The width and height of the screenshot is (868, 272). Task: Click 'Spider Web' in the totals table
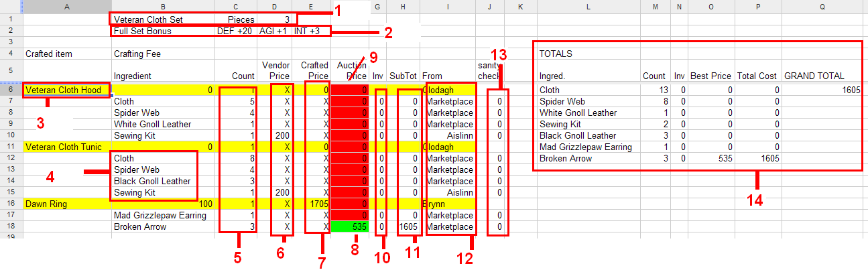pyautogui.click(x=588, y=101)
